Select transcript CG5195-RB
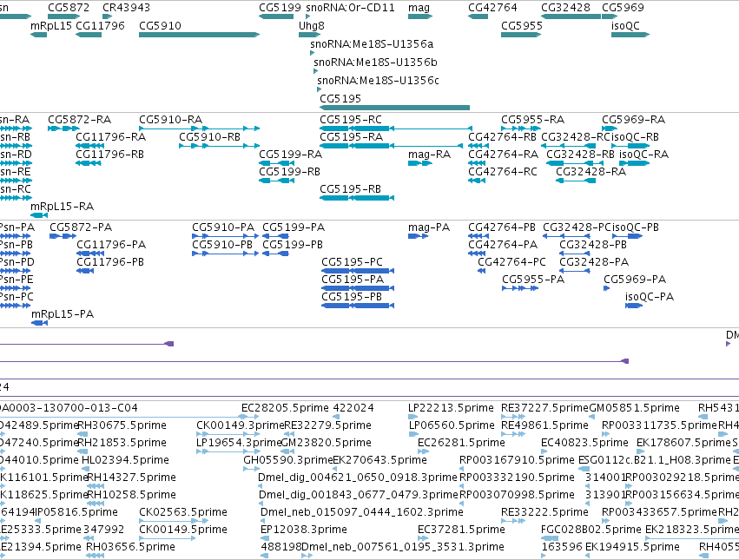Viewport: 739px width, 560px height. tap(357, 198)
